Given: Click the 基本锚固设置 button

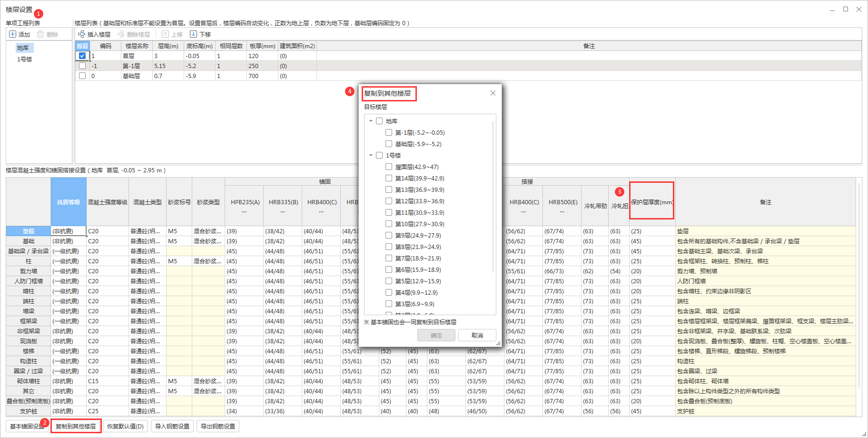Looking at the screenshot, I should (x=27, y=426).
